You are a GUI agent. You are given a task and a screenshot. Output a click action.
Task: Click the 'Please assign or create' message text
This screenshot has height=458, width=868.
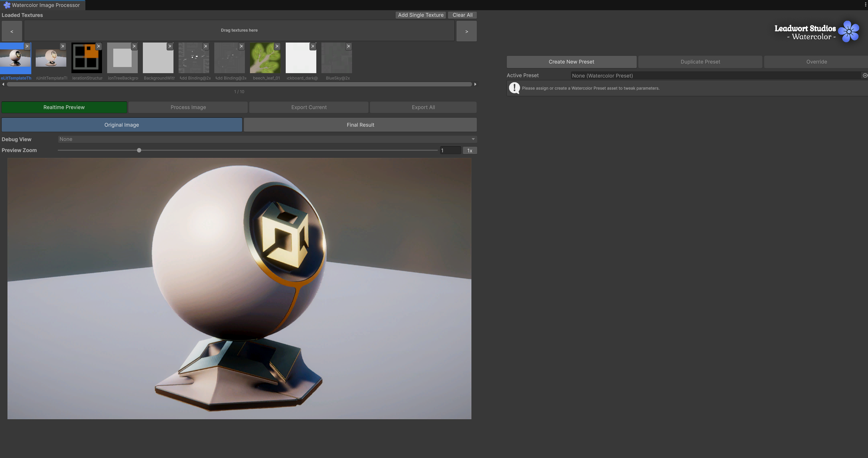coord(591,88)
